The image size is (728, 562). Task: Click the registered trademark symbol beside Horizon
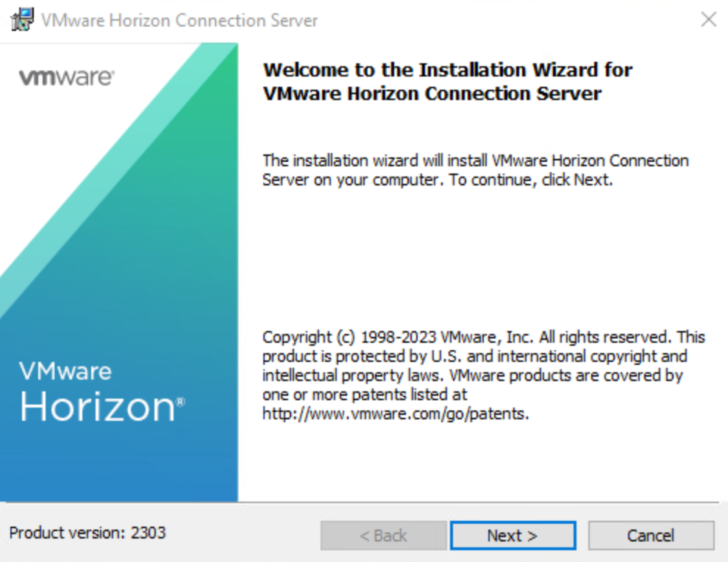tap(181, 402)
